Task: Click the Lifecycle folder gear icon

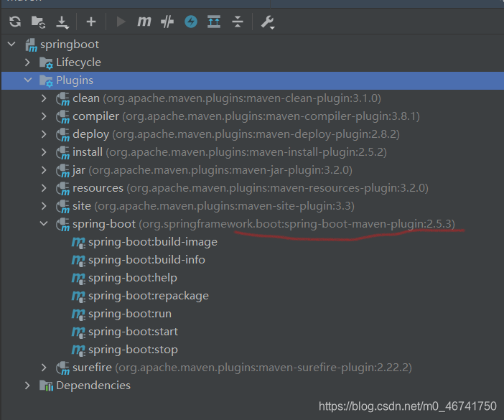Action: [x=46, y=62]
